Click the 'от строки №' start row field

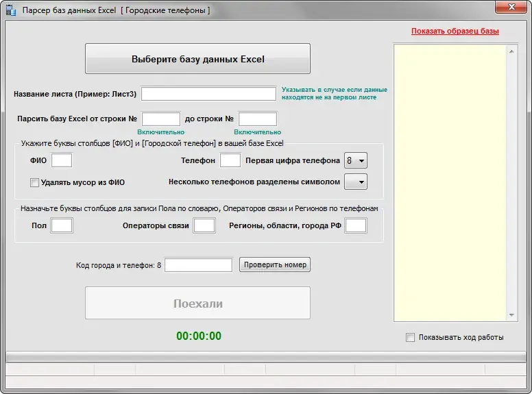pos(161,119)
